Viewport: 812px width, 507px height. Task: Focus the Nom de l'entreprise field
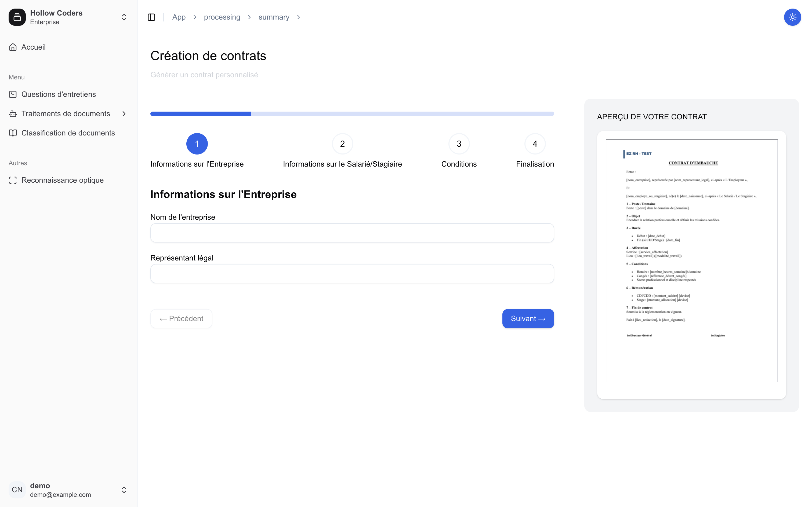(352, 233)
